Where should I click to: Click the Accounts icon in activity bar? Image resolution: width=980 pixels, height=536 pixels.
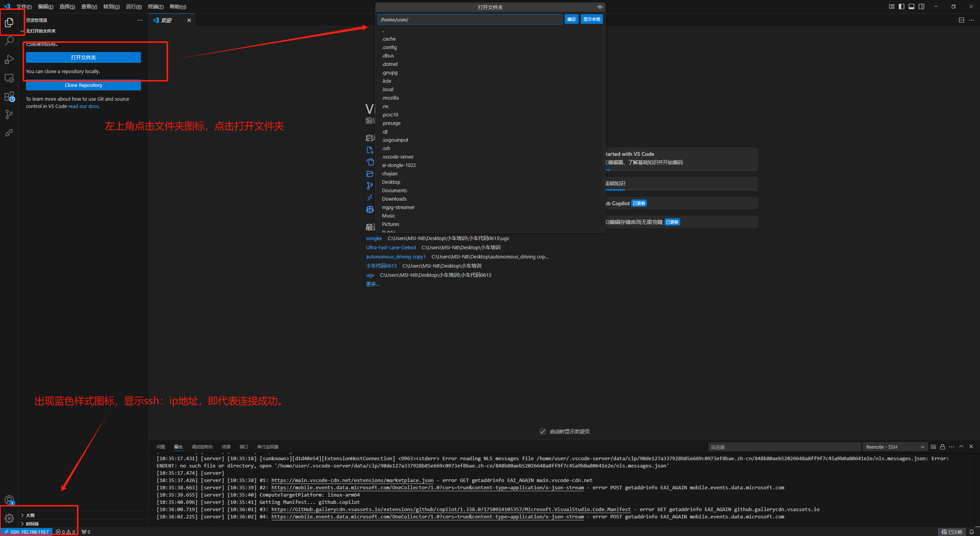9,500
